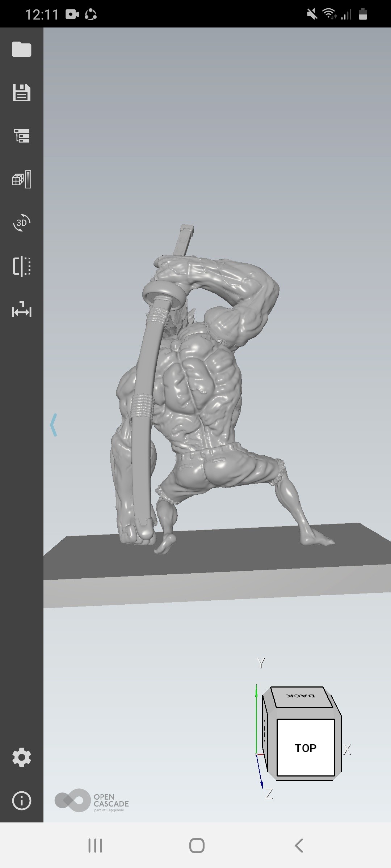Enable the clipping plane section icon
The image size is (391, 868).
22,266
